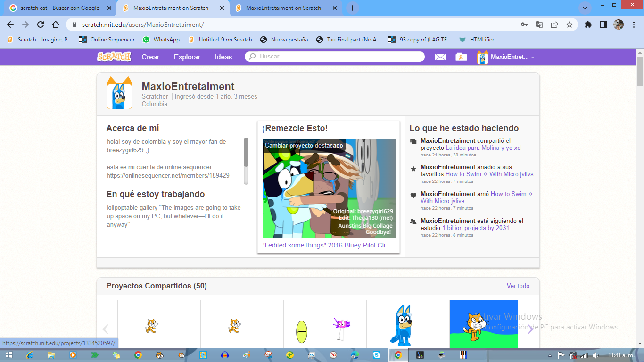This screenshot has width=644, height=362.
Task: Click the taskbar volume icon
Action: tap(595, 355)
